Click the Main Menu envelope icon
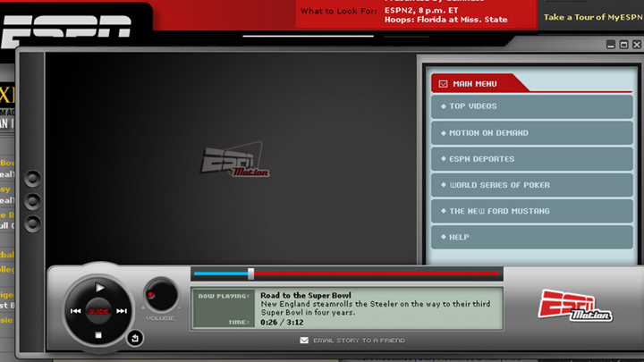The image size is (644, 362). [x=443, y=84]
